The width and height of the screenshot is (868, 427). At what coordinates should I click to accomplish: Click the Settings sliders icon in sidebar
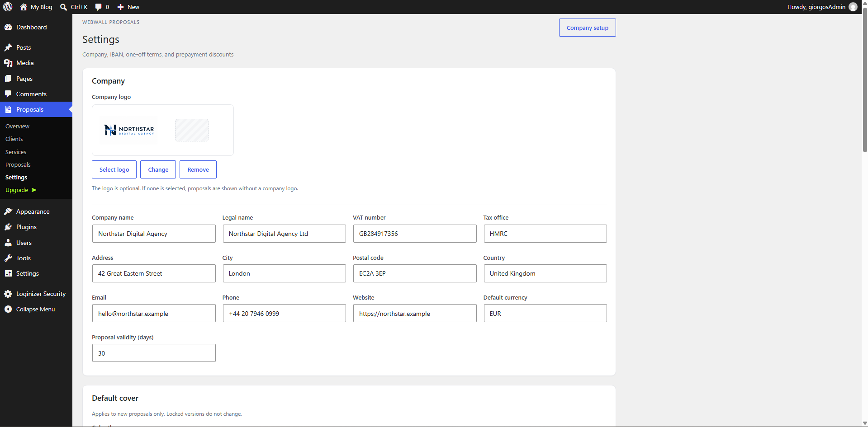[8, 273]
